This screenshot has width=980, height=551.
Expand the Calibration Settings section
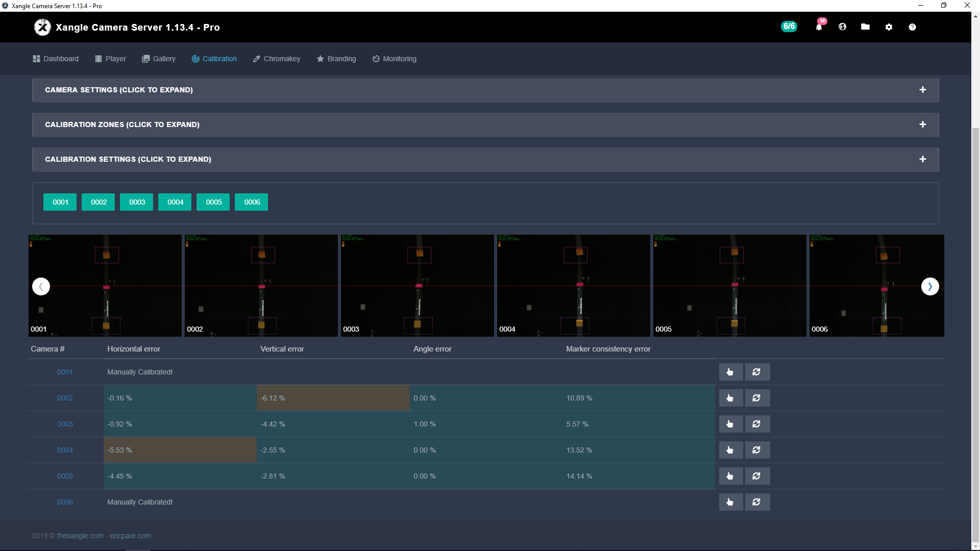485,159
